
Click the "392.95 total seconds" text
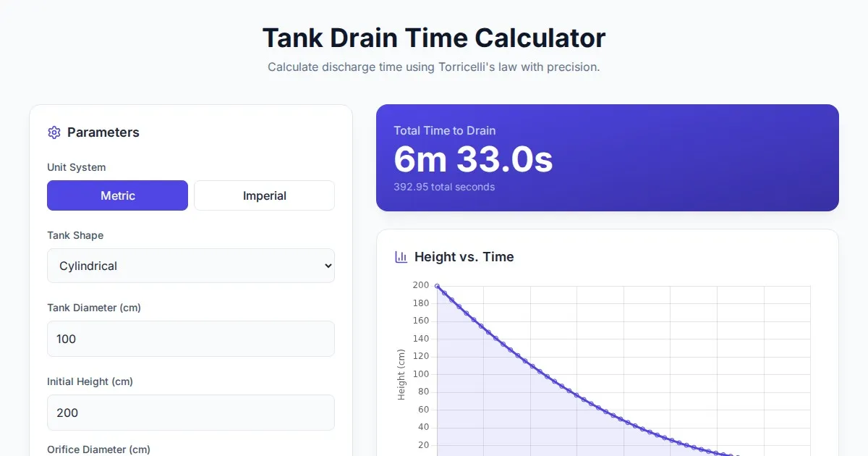coord(444,187)
